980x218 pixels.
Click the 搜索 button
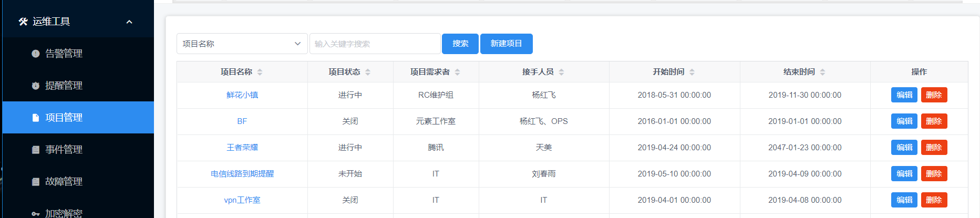460,44
